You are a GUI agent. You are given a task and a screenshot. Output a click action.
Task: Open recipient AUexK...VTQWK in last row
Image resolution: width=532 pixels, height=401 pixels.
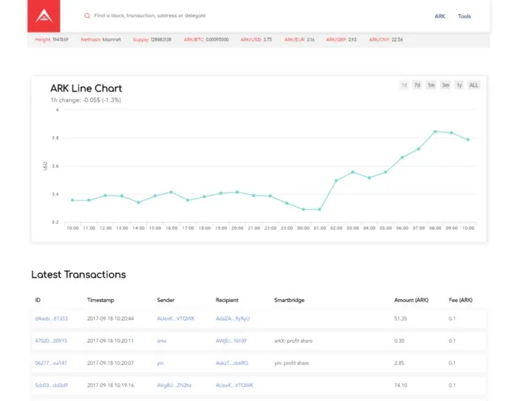pyautogui.click(x=234, y=385)
